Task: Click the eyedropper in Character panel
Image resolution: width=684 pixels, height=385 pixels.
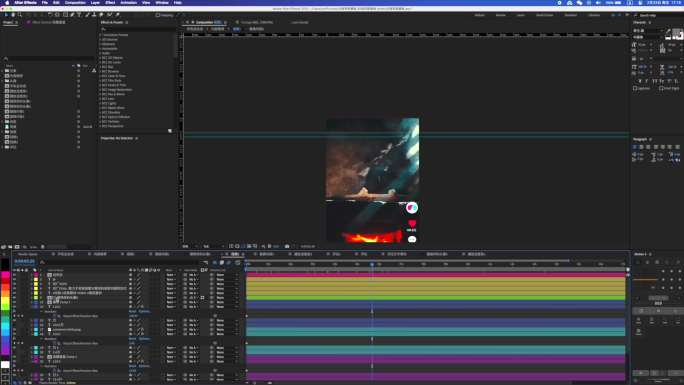Action: 669,31
